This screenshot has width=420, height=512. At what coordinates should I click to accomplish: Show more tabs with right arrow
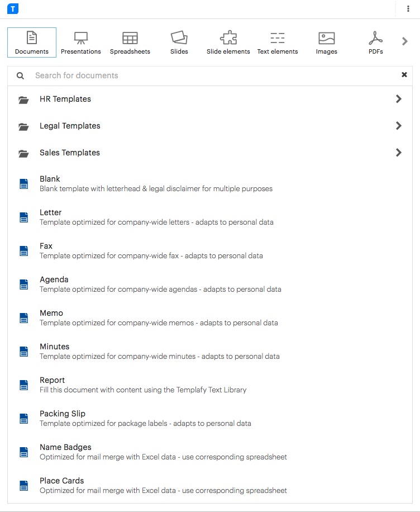click(405, 41)
